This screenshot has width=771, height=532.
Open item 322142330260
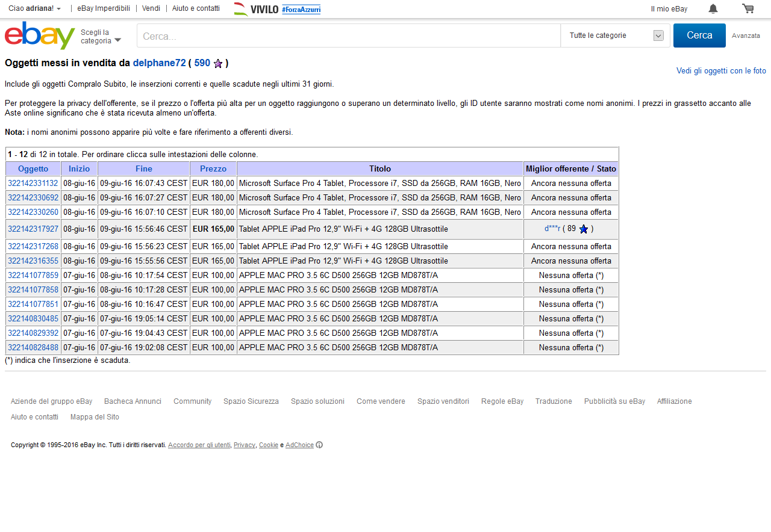point(33,212)
